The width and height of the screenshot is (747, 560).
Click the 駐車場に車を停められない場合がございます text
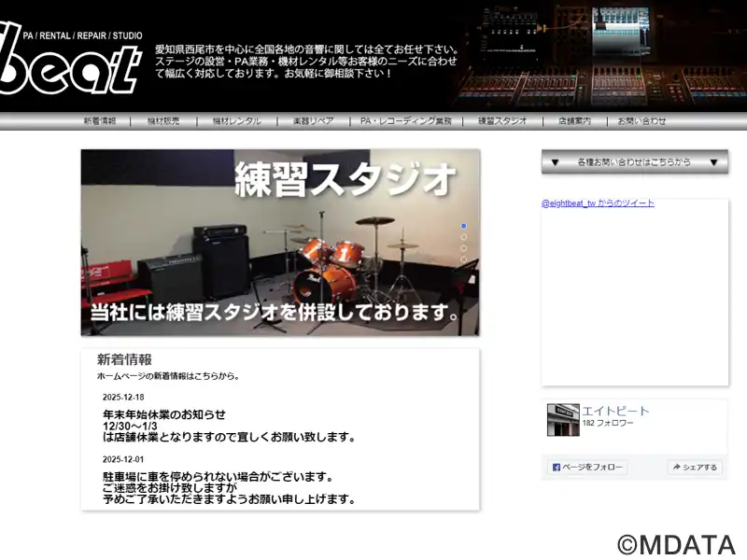click(218, 477)
